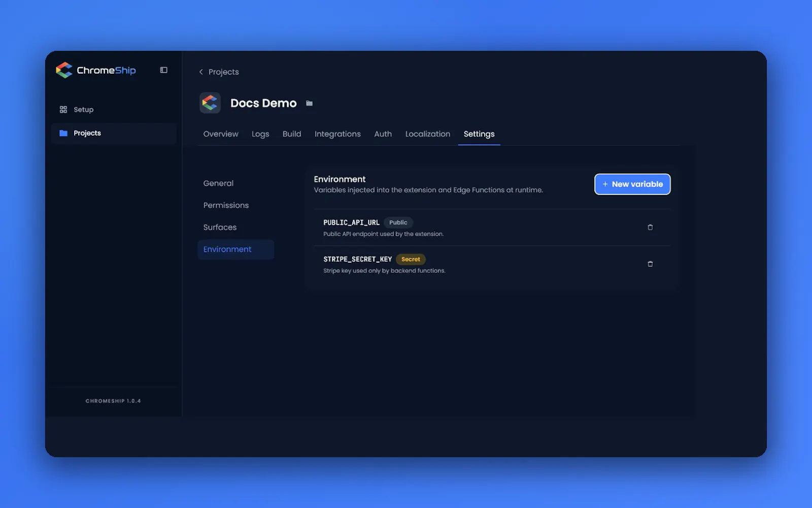Switch to the Localization tab

click(428, 134)
